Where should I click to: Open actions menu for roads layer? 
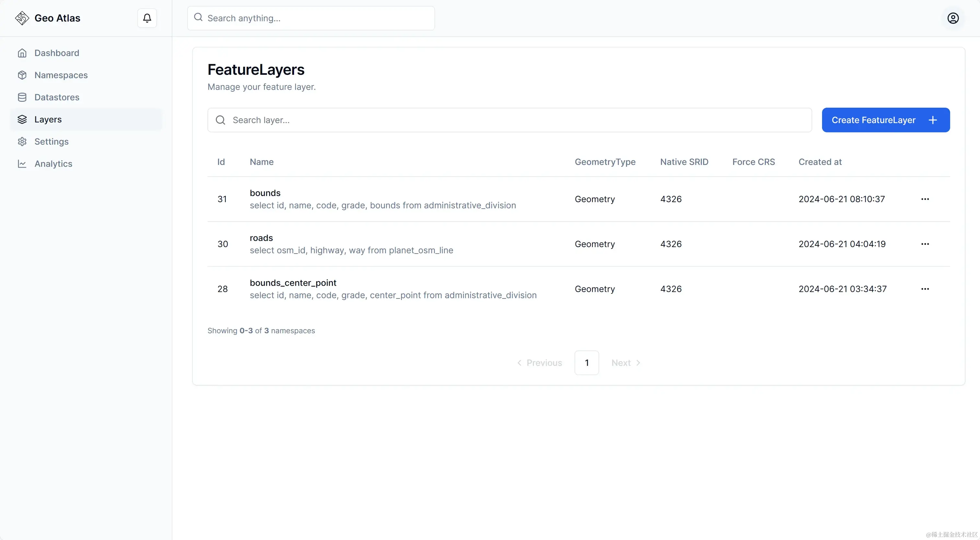[x=925, y=244]
